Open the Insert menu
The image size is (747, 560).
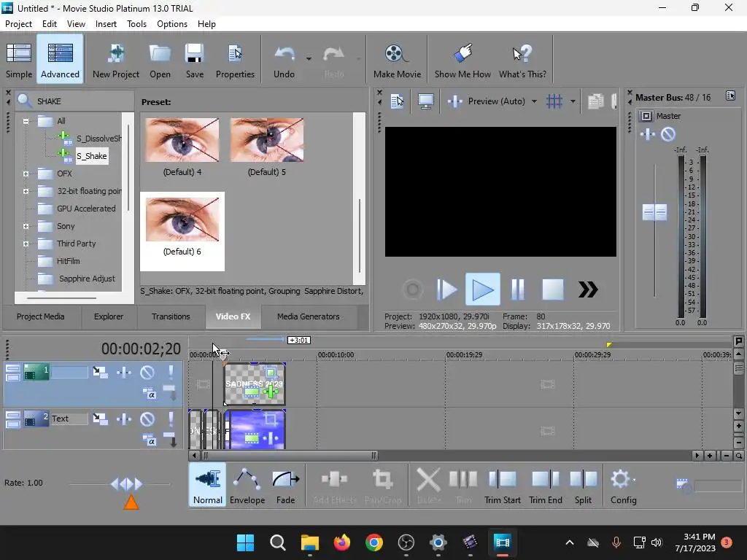pyautogui.click(x=106, y=24)
